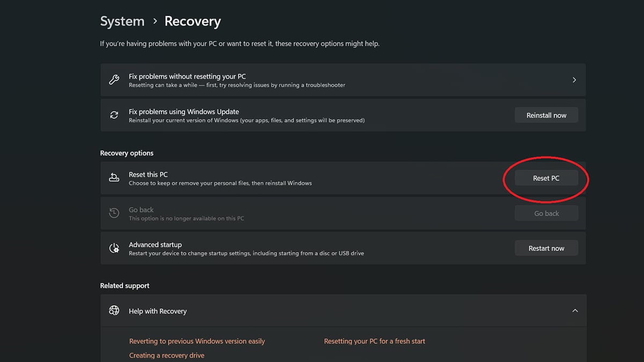Click the wrench troubleshooter icon

pos(114,80)
